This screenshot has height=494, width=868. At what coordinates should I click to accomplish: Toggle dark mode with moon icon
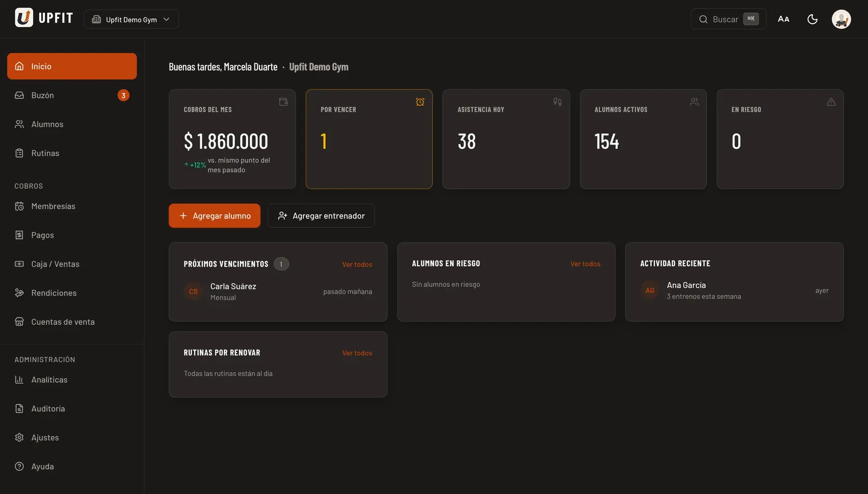pos(812,19)
